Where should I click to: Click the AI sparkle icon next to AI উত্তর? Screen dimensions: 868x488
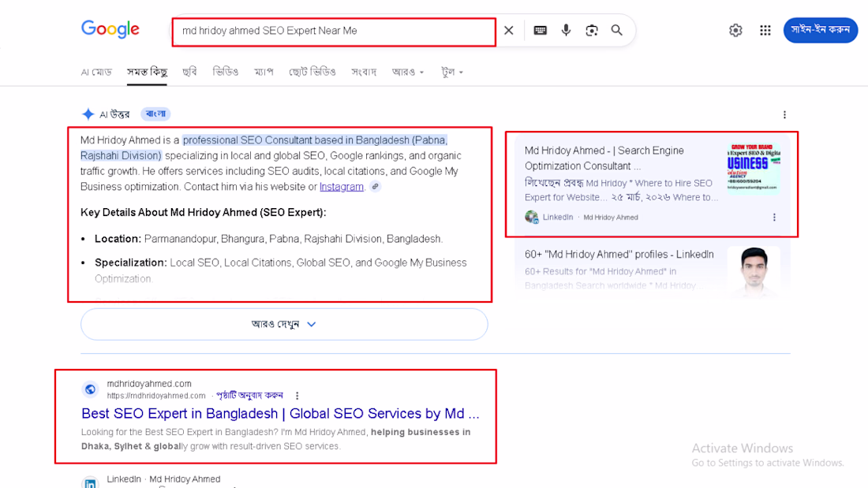click(x=88, y=114)
